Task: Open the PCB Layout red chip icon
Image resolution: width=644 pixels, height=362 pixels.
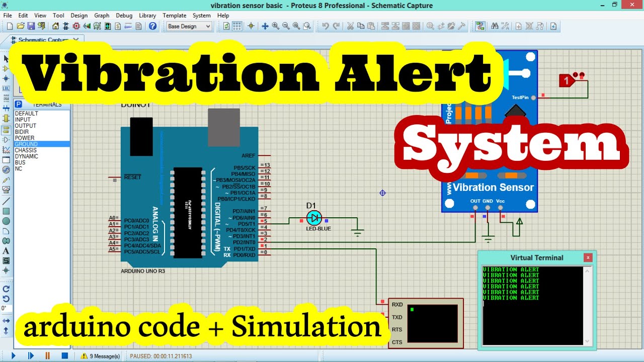Action: [76, 26]
